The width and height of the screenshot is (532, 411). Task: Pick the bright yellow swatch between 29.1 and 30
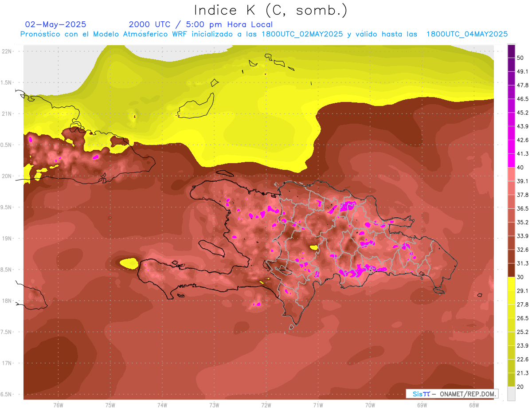pos(511,284)
